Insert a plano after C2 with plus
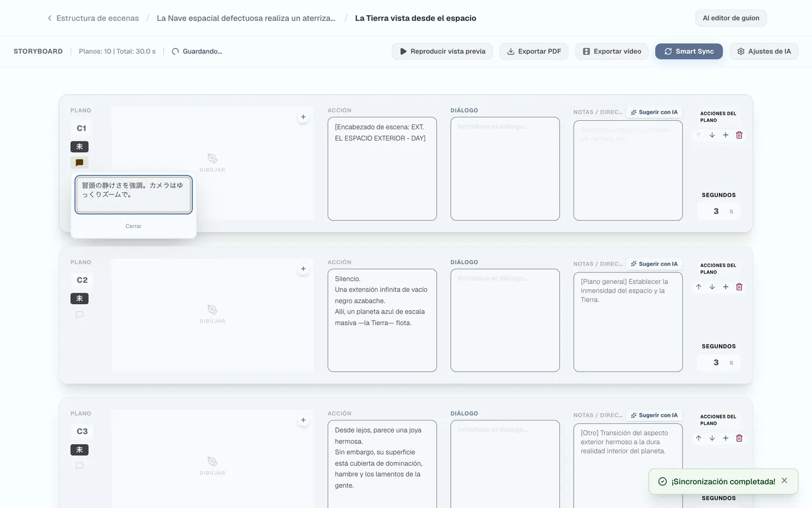The height and width of the screenshot is (508, 812). point(726,287)
